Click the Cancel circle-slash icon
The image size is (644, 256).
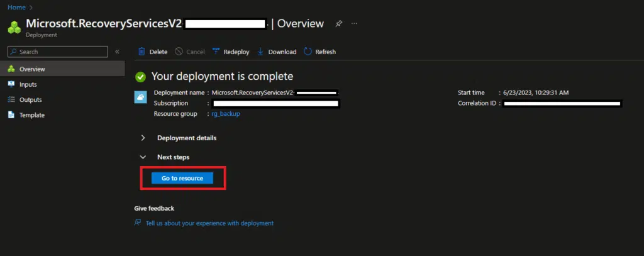pyautogui.click(x=179, y=52)
